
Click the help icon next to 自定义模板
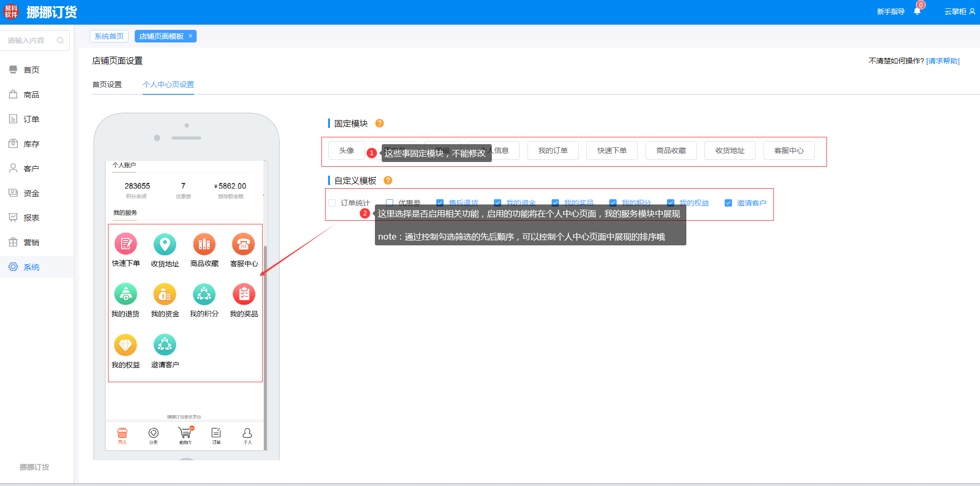(x=388, y=180)
